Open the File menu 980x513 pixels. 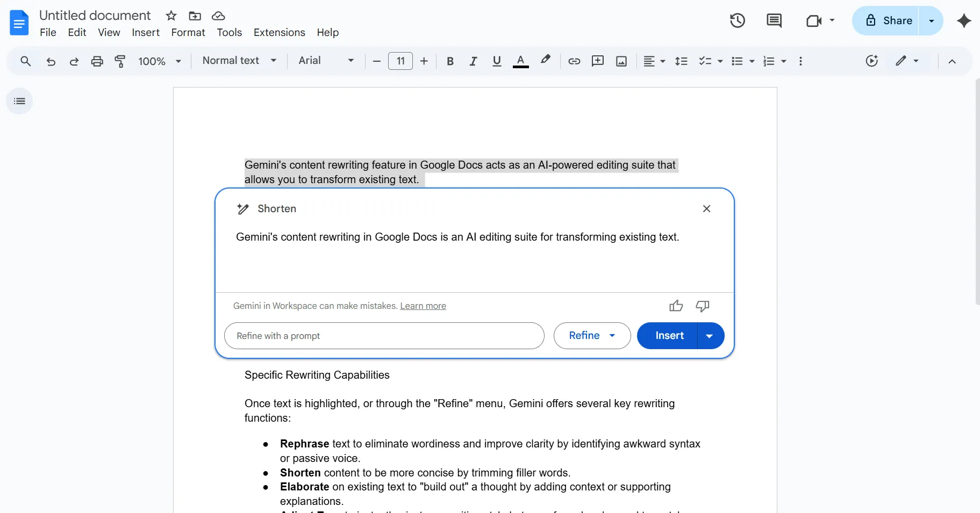coord(48,33)
